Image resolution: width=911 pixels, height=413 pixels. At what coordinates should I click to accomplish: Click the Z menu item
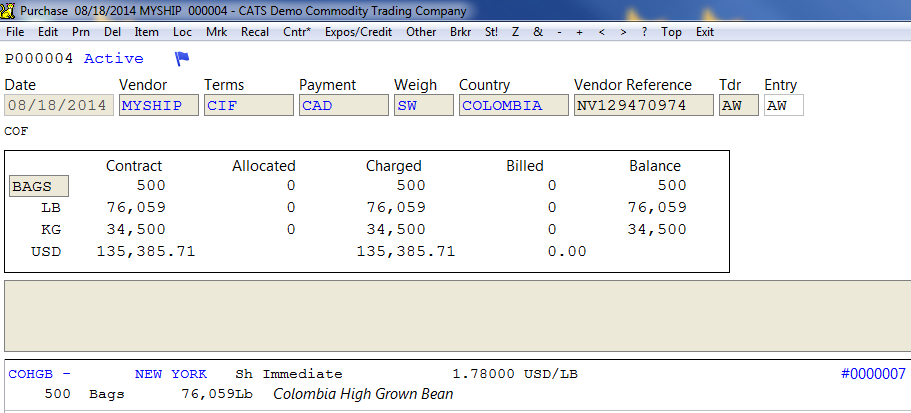[515, 32]
